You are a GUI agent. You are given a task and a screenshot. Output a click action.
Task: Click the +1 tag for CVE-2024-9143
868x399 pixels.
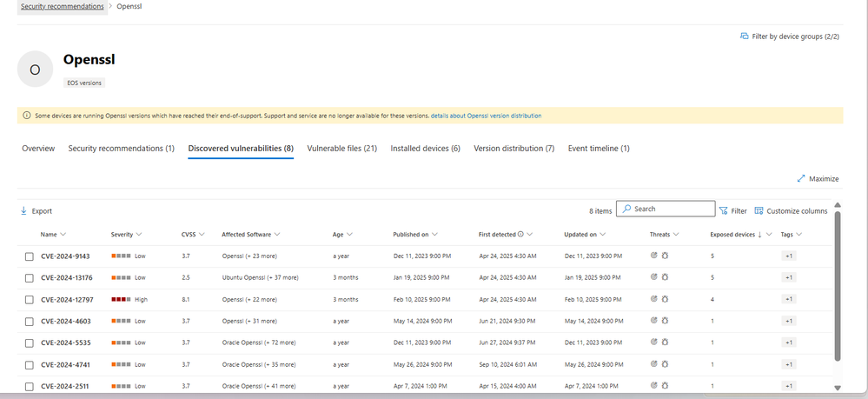(x=789, y=256)
